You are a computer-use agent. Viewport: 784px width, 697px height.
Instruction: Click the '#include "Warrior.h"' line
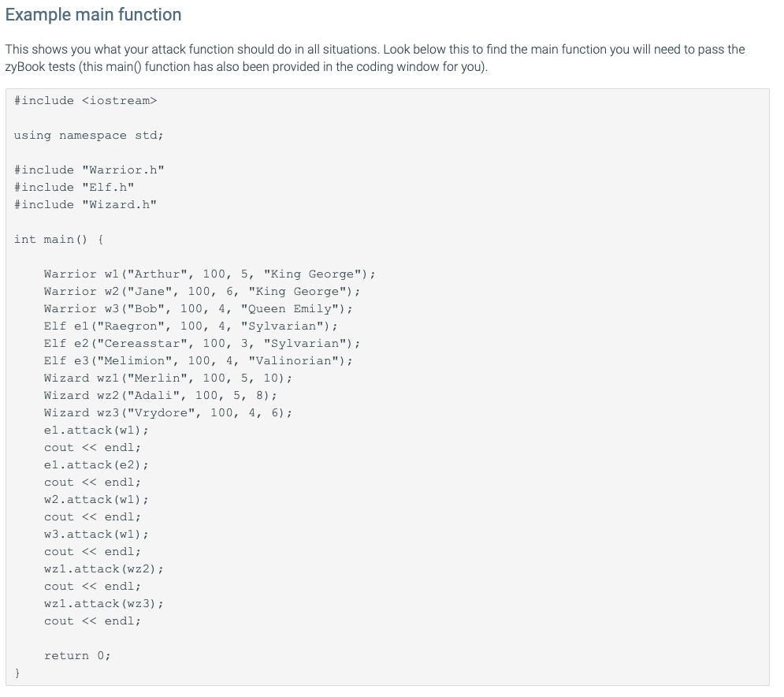click(x=89, y=170)
